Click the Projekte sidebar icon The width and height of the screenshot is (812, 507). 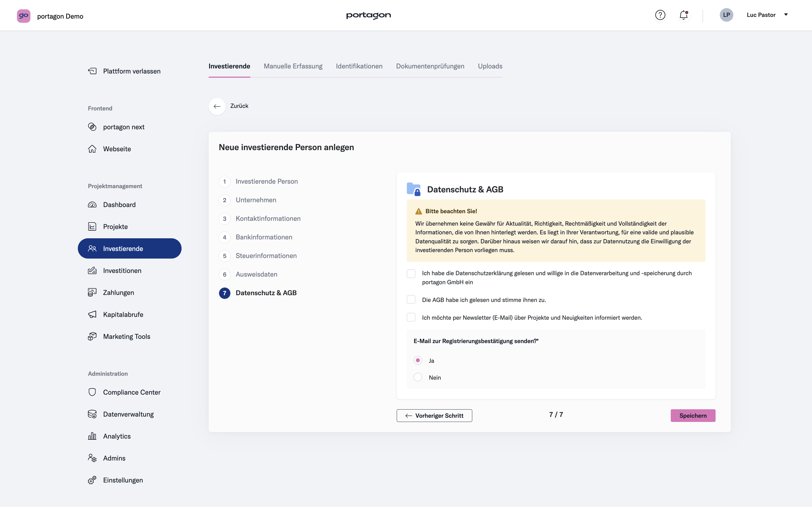point(92,227)
